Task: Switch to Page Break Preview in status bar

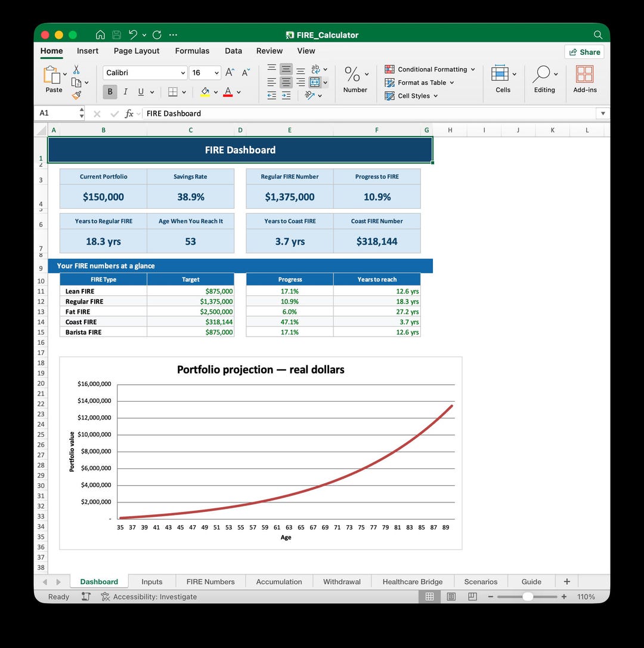Action: click(473, 596)
